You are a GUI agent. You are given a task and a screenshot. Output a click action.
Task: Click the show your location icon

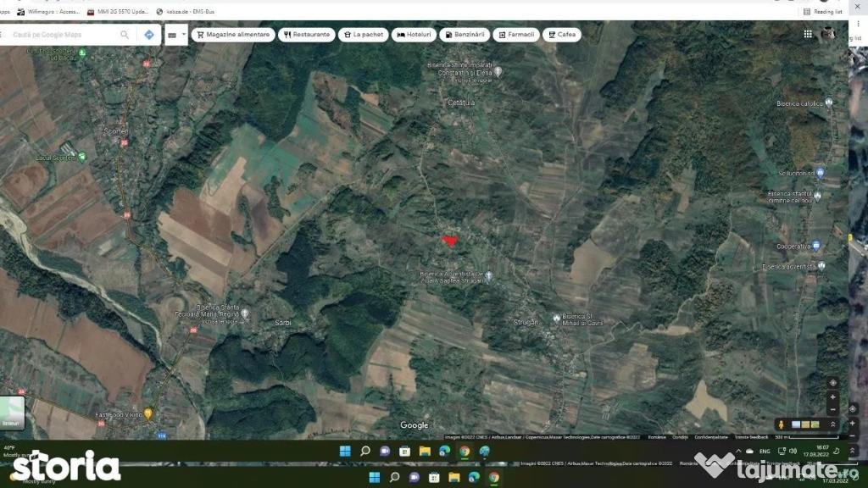click(x=833, y=383)
